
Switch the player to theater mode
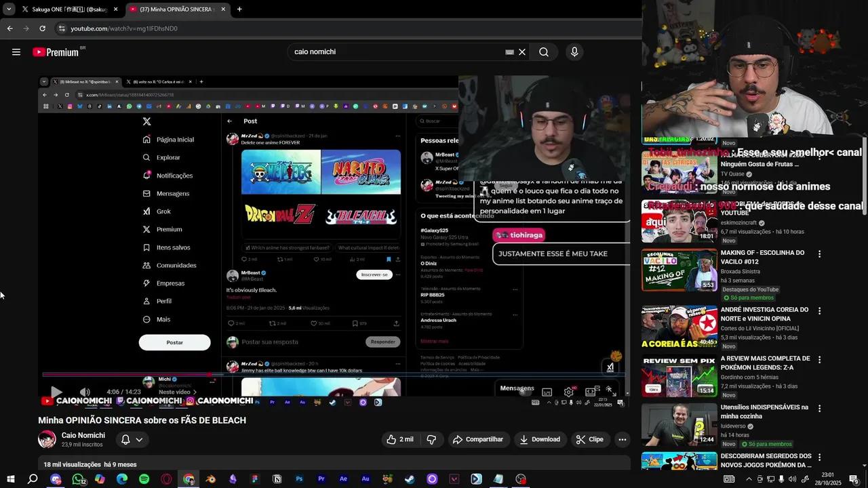pyautogui.click(x=591, y=392)
